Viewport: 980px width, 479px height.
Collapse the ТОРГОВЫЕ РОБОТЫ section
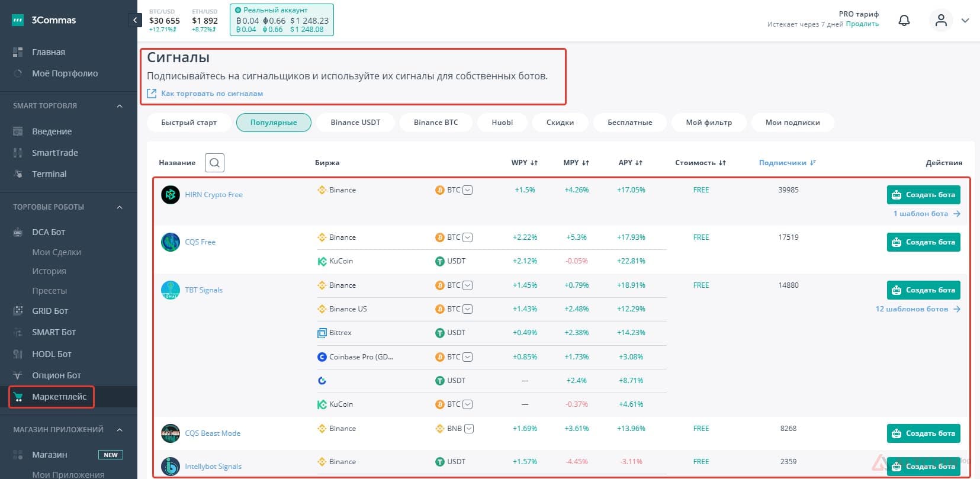pyautogui.click(x=120, y=207)
